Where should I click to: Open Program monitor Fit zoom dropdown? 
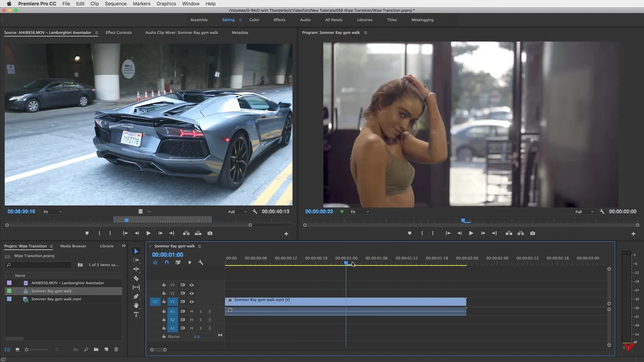click(x=360, y=212)
